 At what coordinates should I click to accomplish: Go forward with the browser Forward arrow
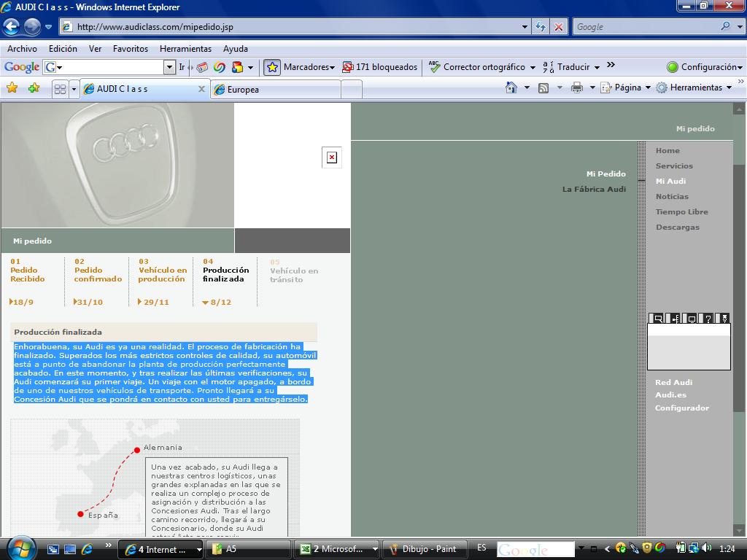point(32,27)
